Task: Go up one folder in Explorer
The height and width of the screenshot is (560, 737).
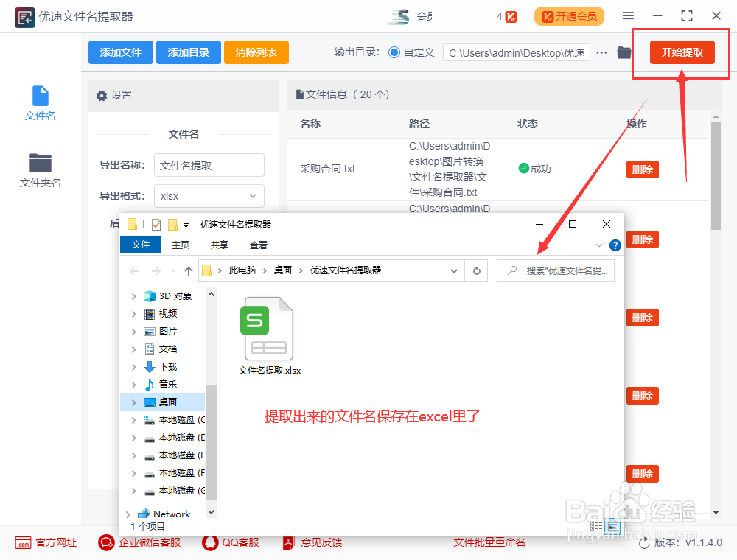Action: point(189,271)
